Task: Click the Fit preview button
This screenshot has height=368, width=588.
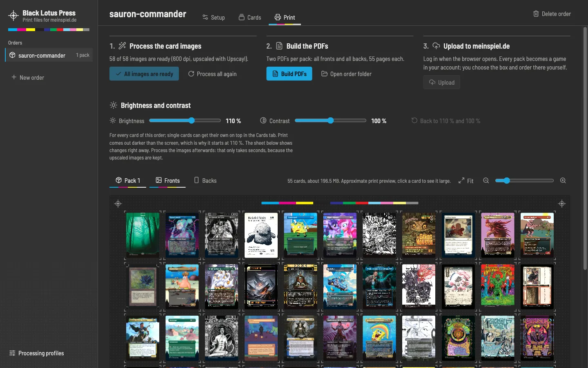Action: tap(466, 181)
